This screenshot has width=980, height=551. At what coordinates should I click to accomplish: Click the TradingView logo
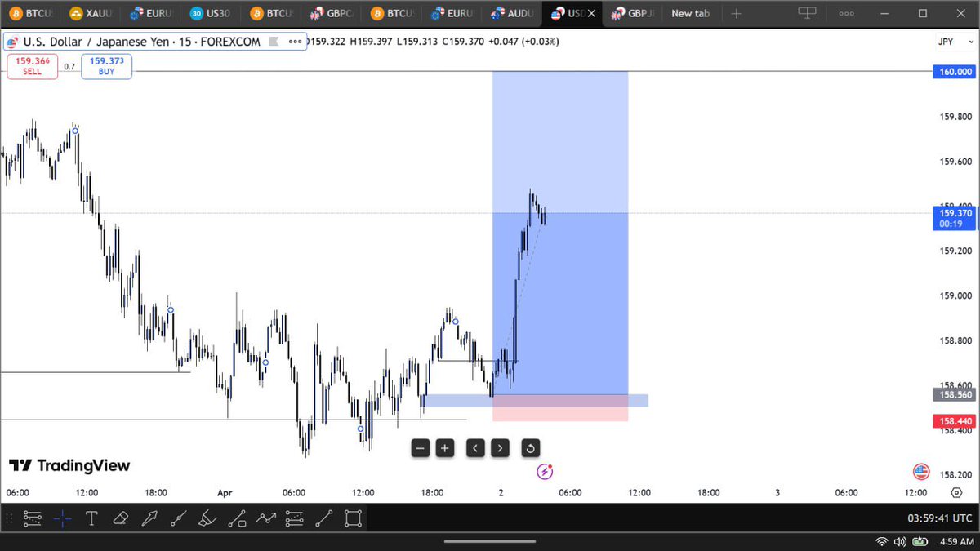(69, 465)
